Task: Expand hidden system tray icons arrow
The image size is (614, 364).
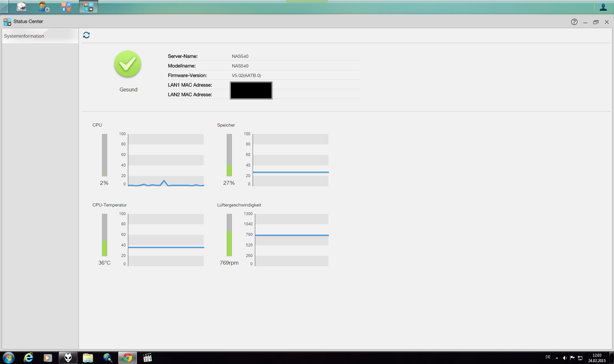Action: pos(557,358)
